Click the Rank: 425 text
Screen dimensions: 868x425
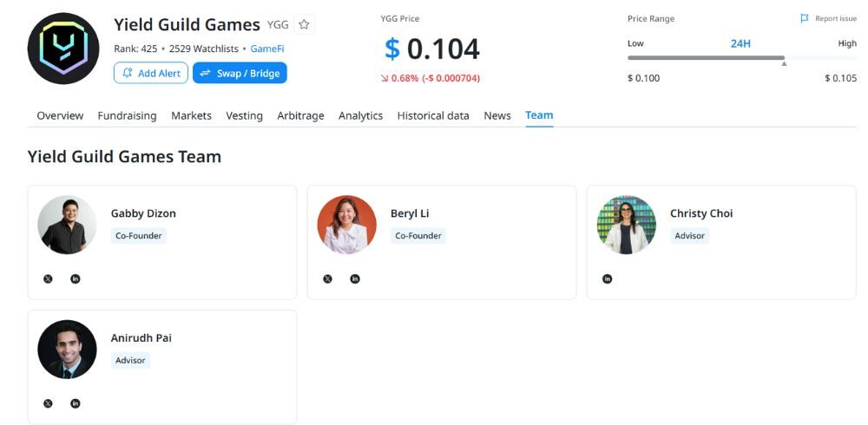click(135, 49)
